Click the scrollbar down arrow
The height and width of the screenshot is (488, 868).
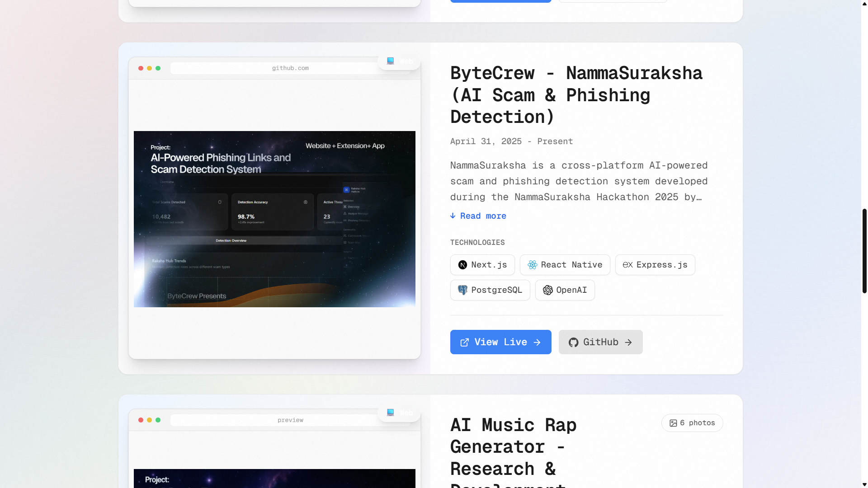[x=864, y=484]
